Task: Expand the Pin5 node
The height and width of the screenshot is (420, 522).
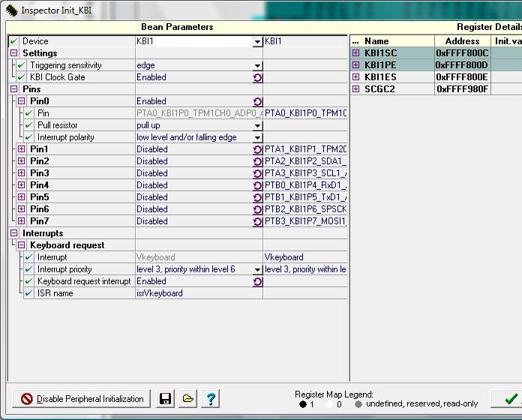Action: tap(21, 196)
